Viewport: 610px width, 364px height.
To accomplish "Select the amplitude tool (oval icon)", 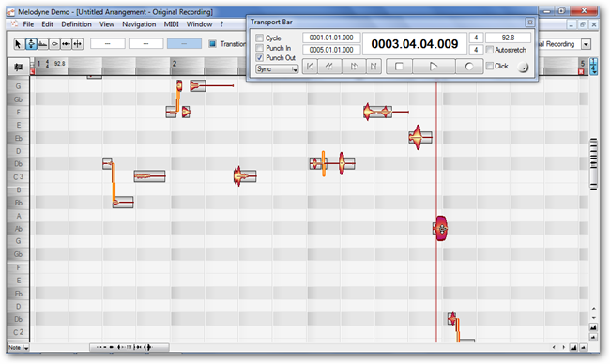I will pos(54,44).
